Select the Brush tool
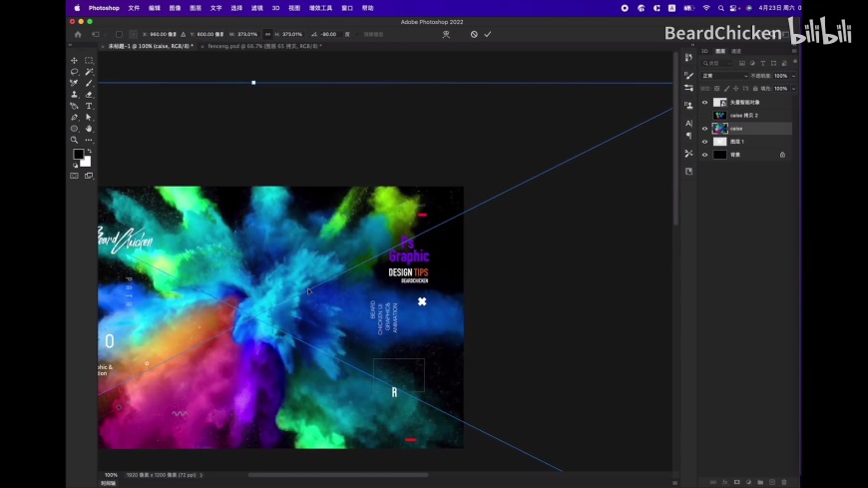Screen dimensions: 868x488 pos(89,83)
